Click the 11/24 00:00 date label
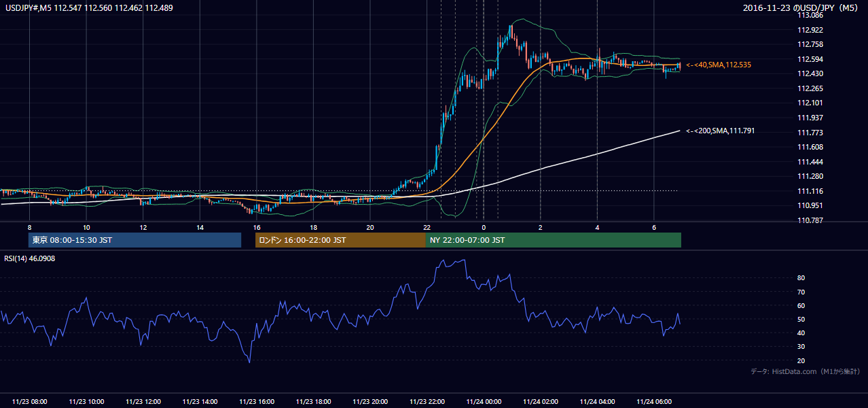This screenshot has width=868, height=408. click(x=484, y=402)
